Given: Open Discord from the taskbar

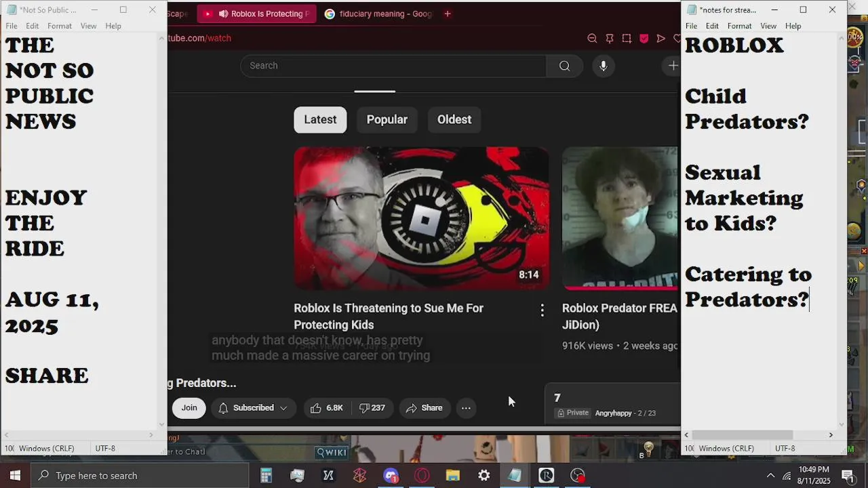Looking at the screenshot, I should [391, 476].
